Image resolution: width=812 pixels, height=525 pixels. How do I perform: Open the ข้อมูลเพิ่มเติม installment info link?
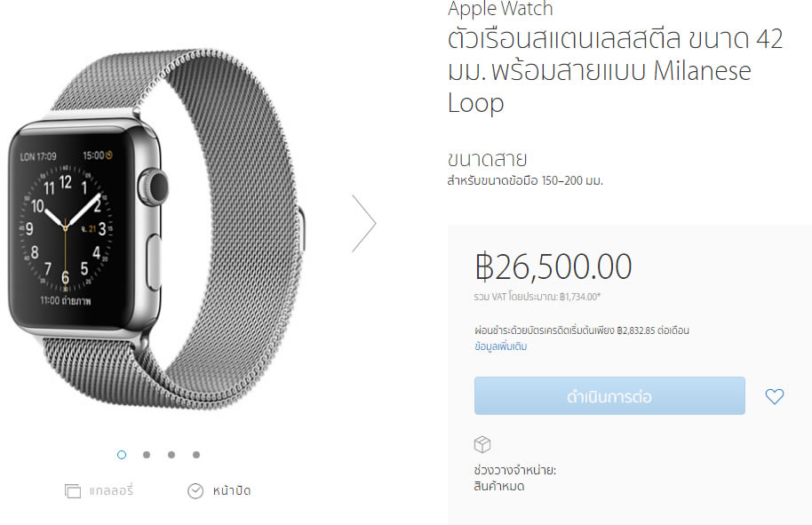[501, 346]
